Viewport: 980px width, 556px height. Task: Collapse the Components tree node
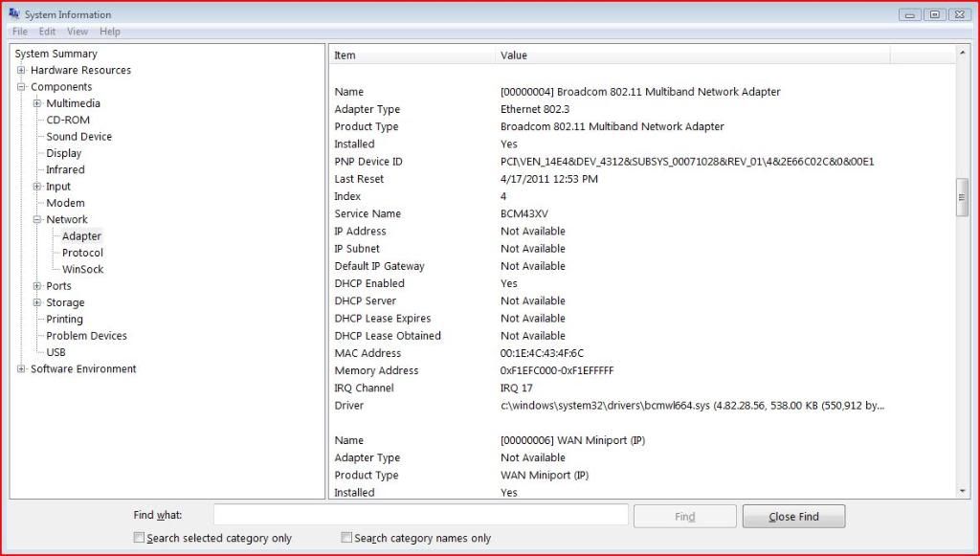pyautogui.click(x=21, y=87)
